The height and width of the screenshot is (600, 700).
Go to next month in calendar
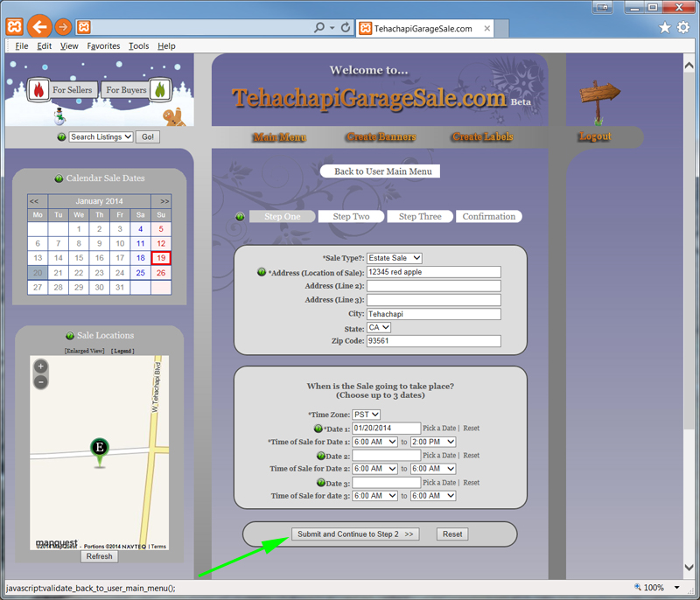coord(164,201)
